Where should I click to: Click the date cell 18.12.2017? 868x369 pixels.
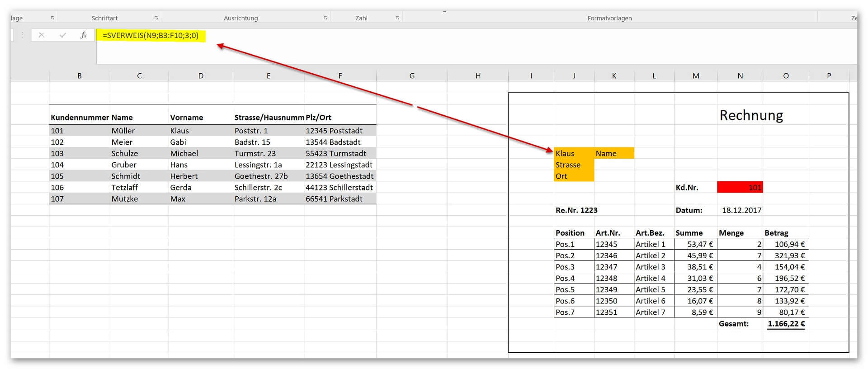click(x=741, y=210)
